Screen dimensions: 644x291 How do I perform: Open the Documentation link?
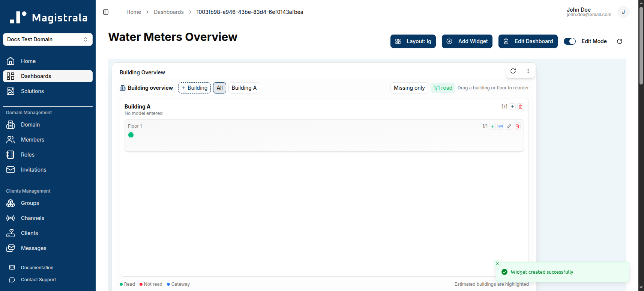click(48, 268)
